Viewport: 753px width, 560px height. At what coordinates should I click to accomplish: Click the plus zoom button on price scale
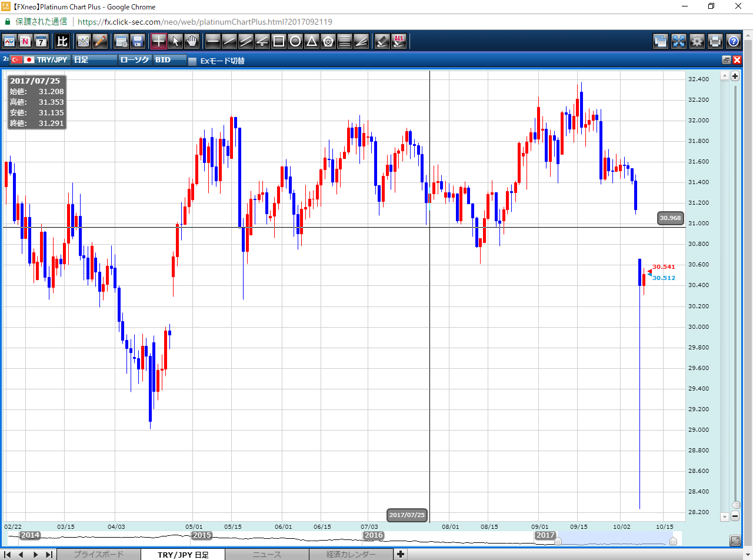click(735, 76)
